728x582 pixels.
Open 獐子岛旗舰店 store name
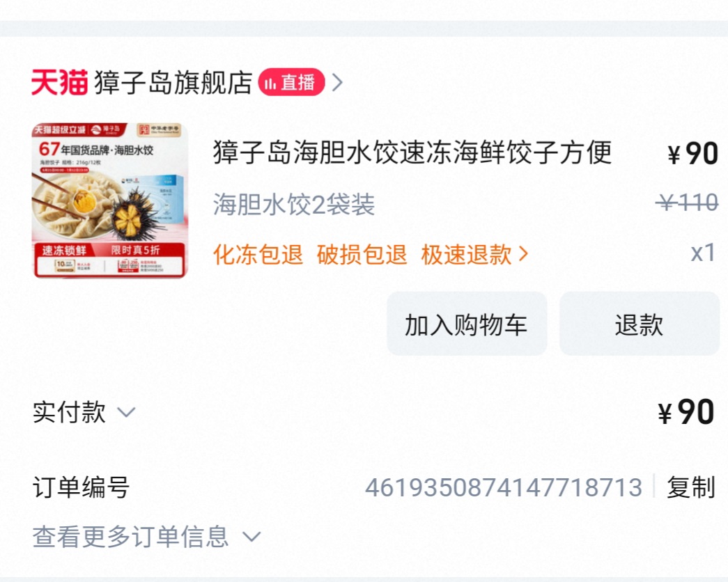[173, 83]
